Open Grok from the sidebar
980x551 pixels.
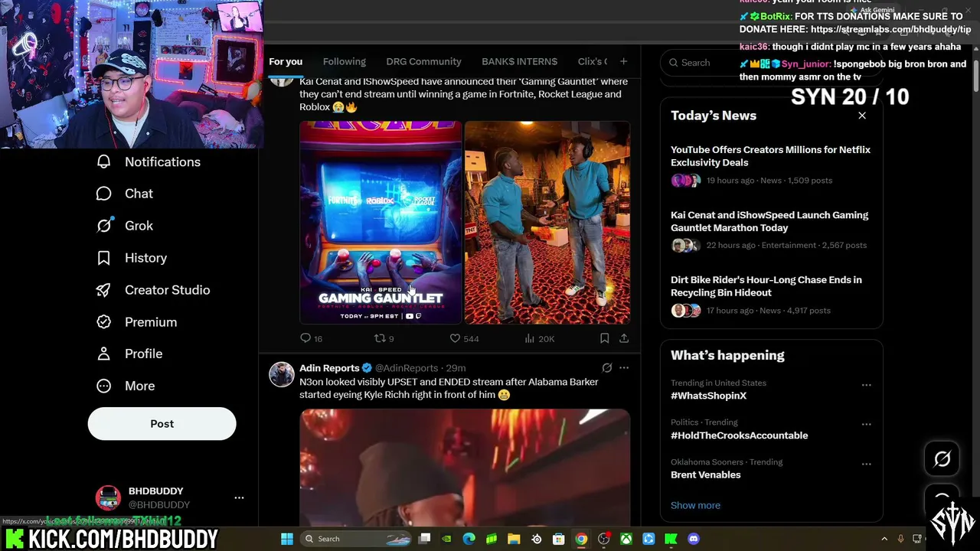124,226
